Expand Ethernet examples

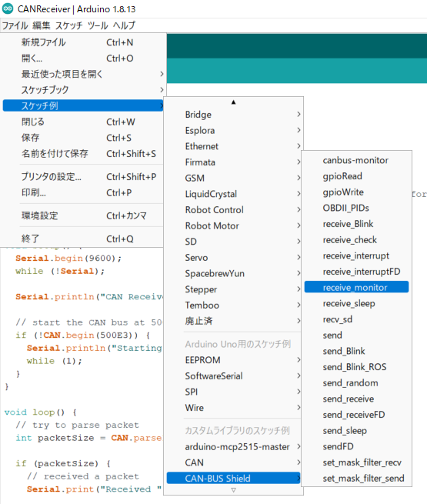tap(234, 146)
